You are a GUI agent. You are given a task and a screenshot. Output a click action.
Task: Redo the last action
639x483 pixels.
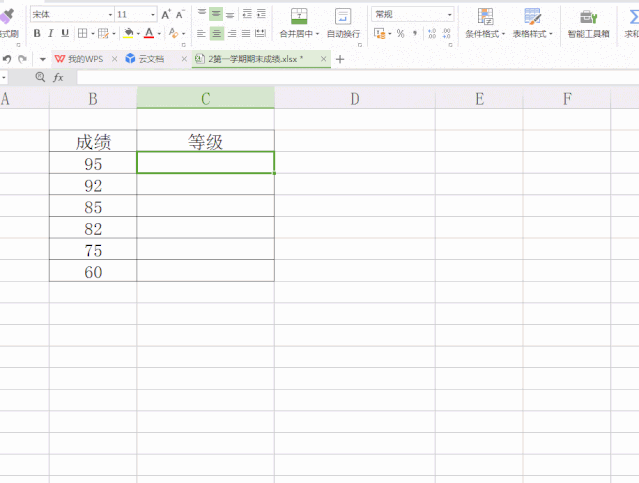pos(22,59)
